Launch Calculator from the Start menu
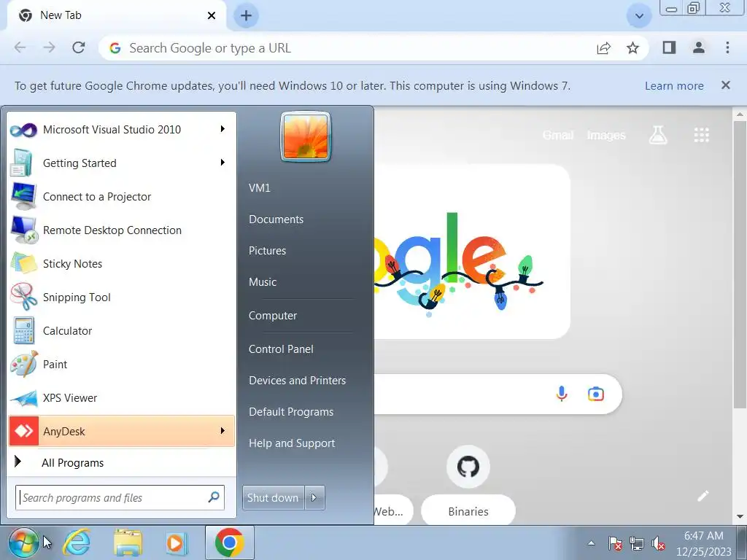Image resolution: width=747 pixels, height=560 pixels. [x=122, y=331]
